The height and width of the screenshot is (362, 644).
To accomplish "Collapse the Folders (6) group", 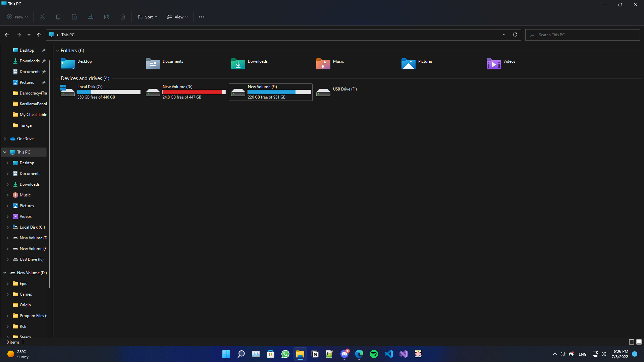I will coord(57,51).
